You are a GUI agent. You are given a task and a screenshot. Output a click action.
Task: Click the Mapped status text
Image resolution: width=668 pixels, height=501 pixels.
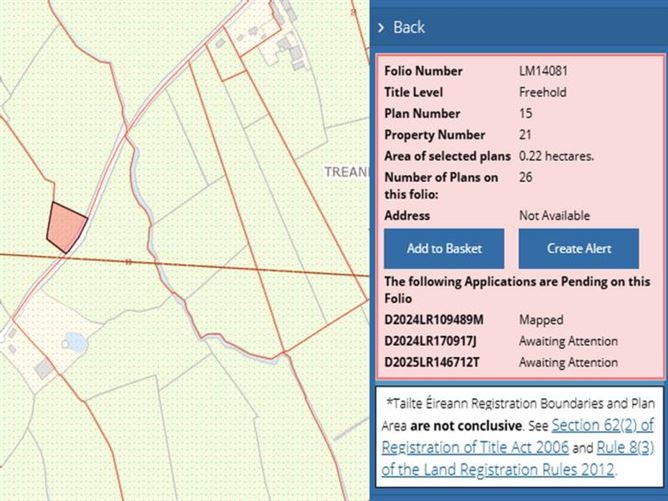541,320
